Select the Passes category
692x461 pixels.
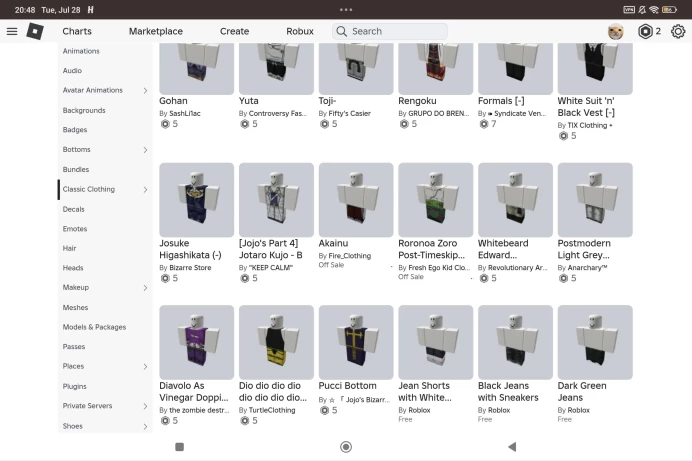(x=74, y=347)
